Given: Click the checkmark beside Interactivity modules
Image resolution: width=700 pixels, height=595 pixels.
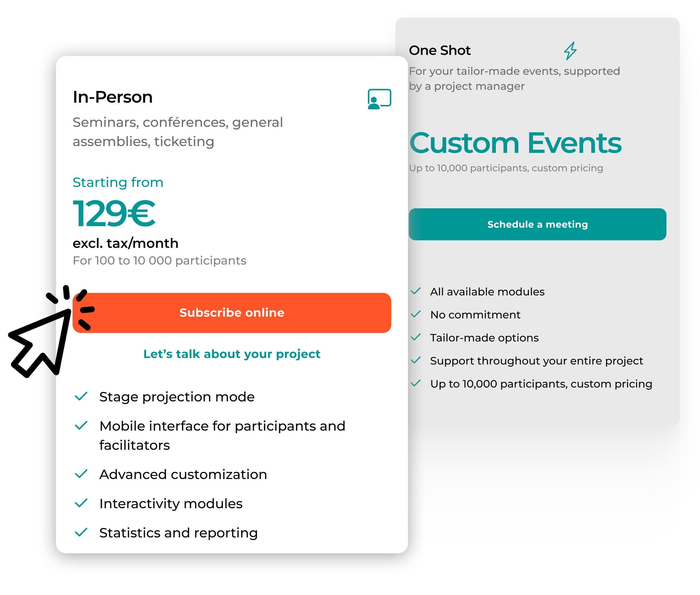Looking at the screenshot, I should coord(81,503).
